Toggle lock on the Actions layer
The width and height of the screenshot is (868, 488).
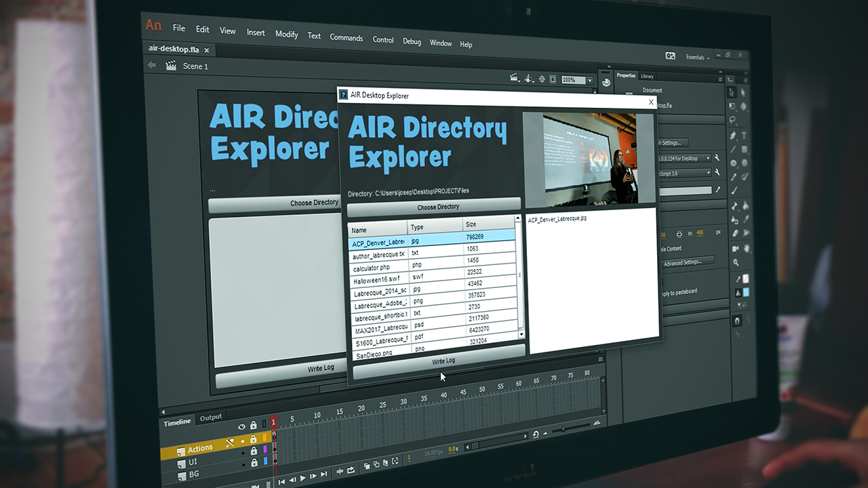(253, 439)
